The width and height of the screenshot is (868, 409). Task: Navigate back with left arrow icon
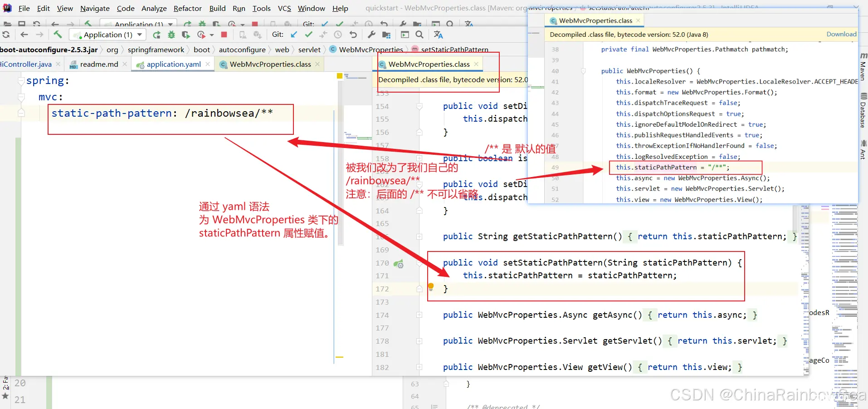24,34
